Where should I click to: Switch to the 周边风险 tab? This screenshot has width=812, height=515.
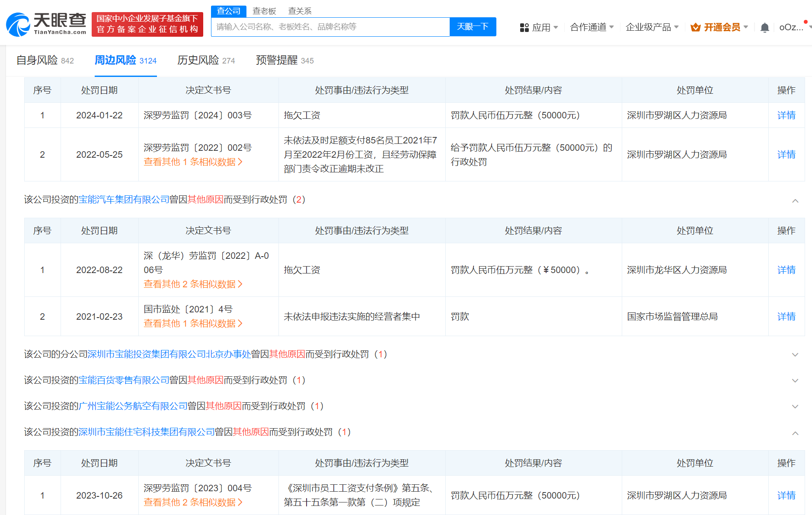point(125,60)
